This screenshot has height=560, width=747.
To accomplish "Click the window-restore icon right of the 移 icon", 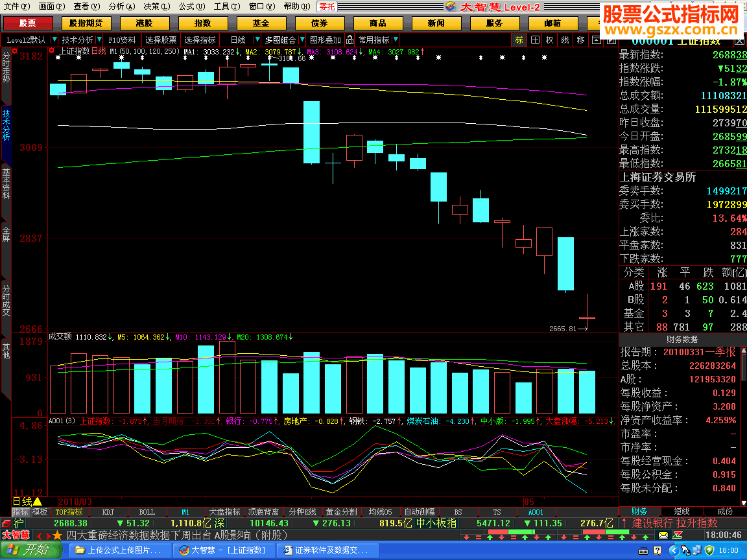I will click(596, 40).
